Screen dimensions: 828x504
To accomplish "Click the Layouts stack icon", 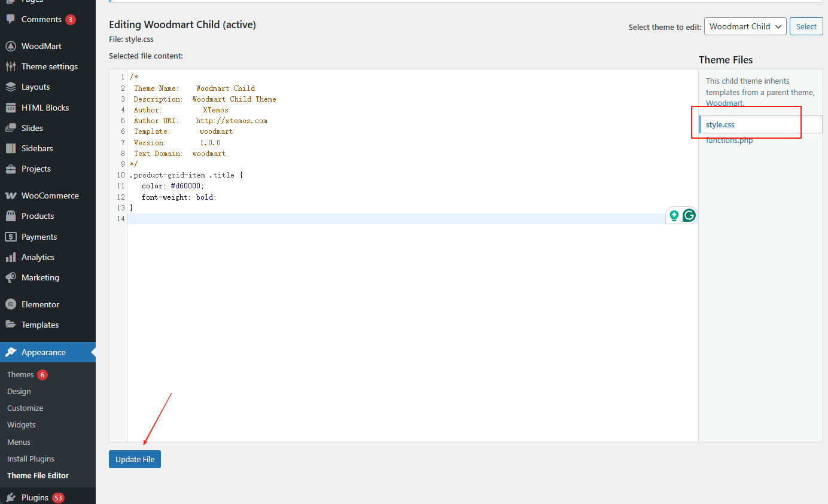I will (x=11, y=87).
